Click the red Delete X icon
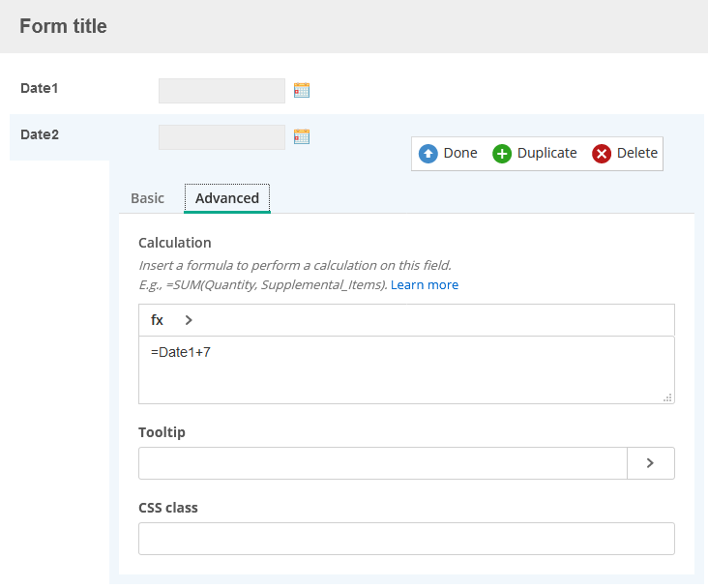Viewport: 708px width, 588px height. 602,154
